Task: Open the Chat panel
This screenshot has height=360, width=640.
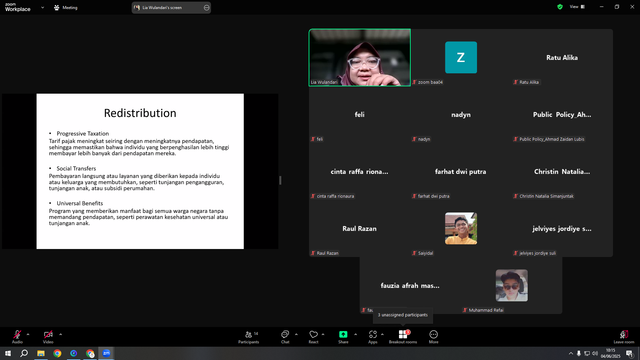Action: 285,336
